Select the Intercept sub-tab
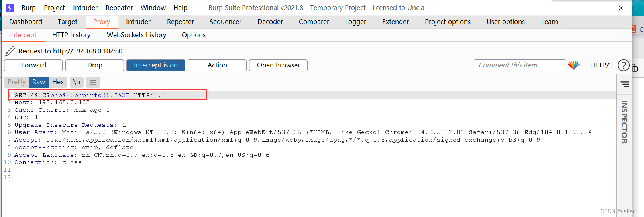The width and height of the screenshot is (644, 217). tap(23, 35)
